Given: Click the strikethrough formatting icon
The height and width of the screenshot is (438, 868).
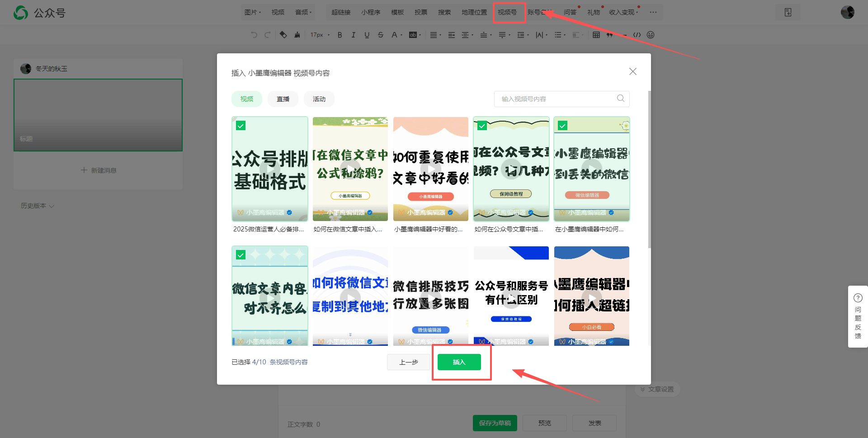Looking at the screenshot, I should click(380, 35).
